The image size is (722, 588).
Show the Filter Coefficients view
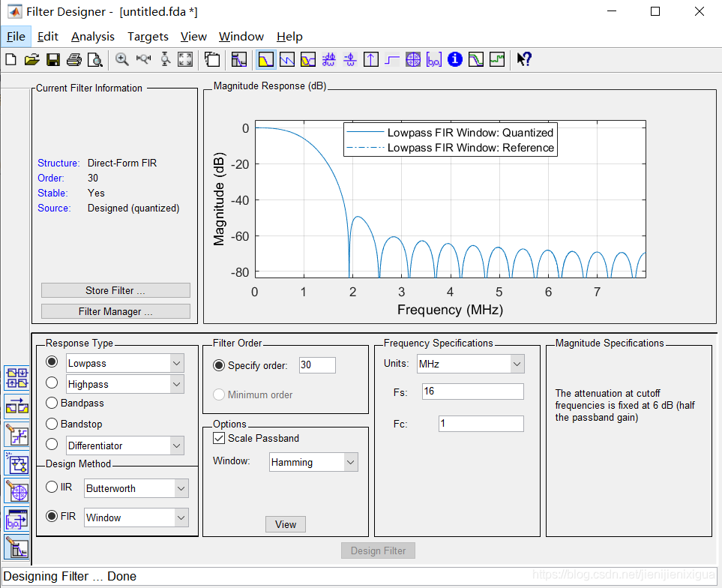pos(434,59)
